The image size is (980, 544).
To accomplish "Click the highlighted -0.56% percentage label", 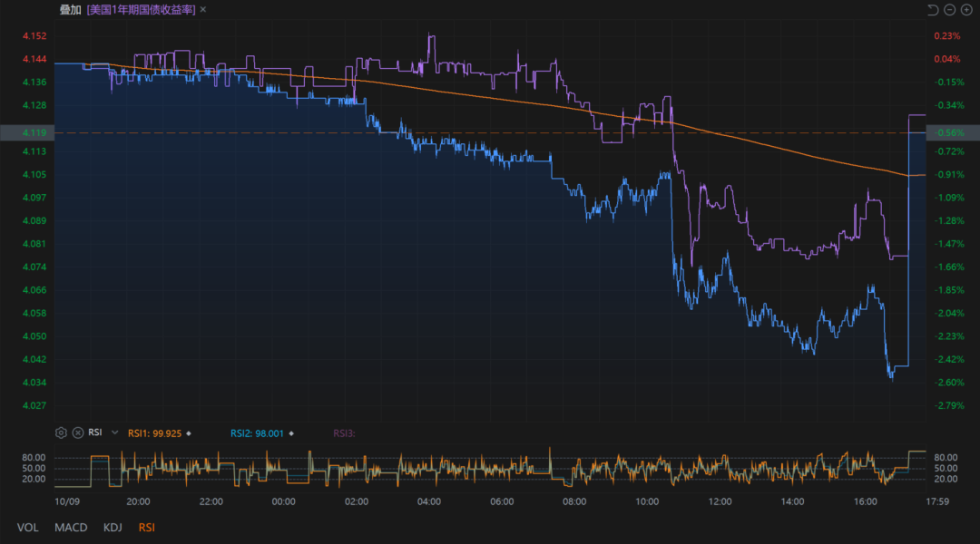I will pos(951,132).
